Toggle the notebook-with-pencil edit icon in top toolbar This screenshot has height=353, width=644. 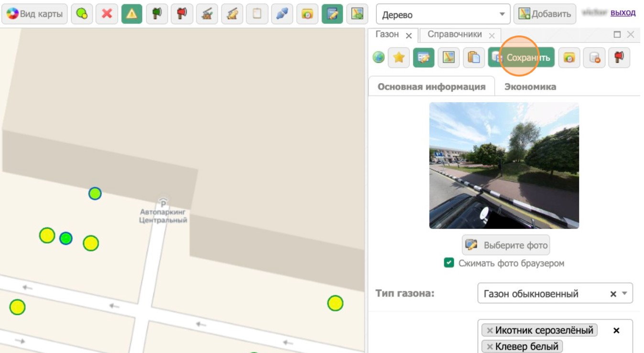click(332, 14)
